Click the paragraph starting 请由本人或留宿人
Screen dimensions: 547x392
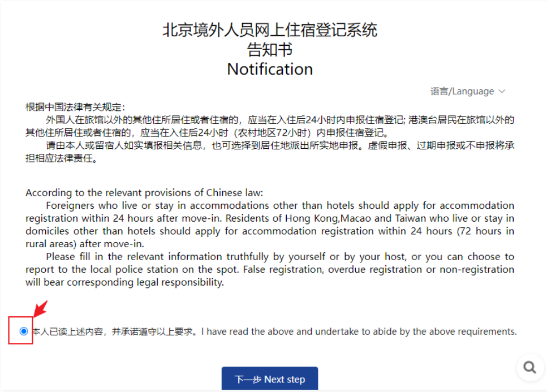click(270, 152)
